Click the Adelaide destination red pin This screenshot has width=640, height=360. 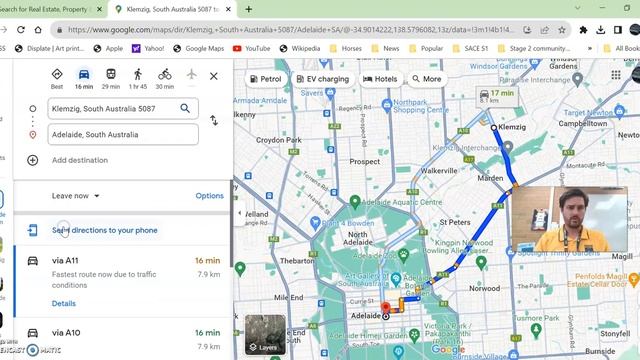385,308
